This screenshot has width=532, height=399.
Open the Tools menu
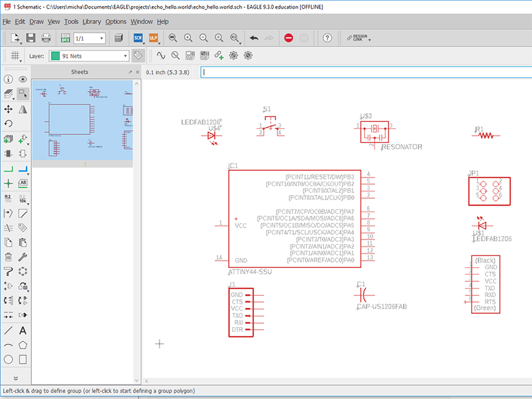point(71,22)
